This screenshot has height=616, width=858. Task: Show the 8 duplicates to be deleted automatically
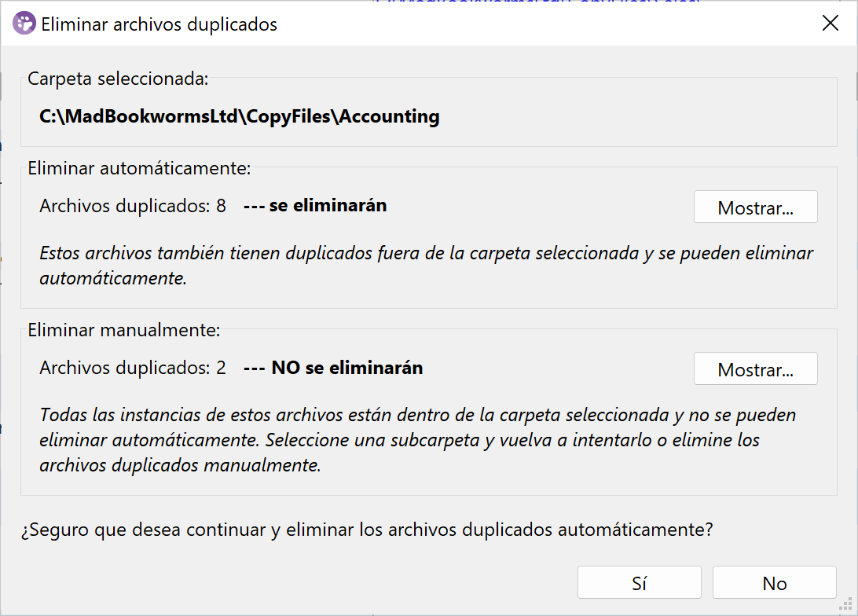coord(755,207)
